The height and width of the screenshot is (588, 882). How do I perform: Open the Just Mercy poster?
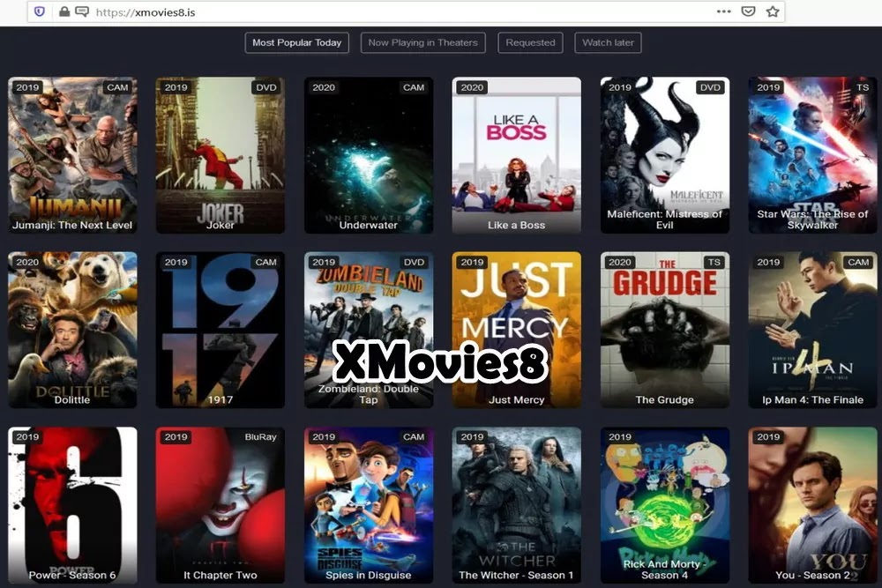pos(516,330)
